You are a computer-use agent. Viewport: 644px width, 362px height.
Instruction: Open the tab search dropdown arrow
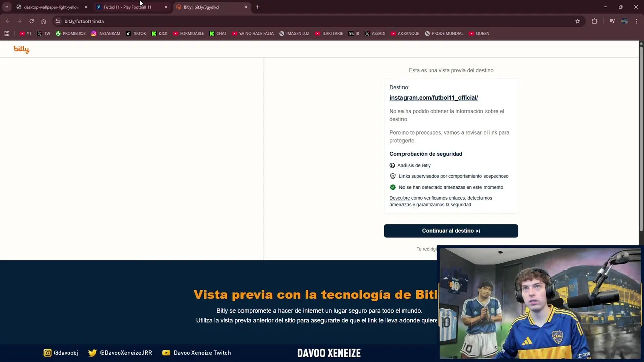tap(7, 7)
